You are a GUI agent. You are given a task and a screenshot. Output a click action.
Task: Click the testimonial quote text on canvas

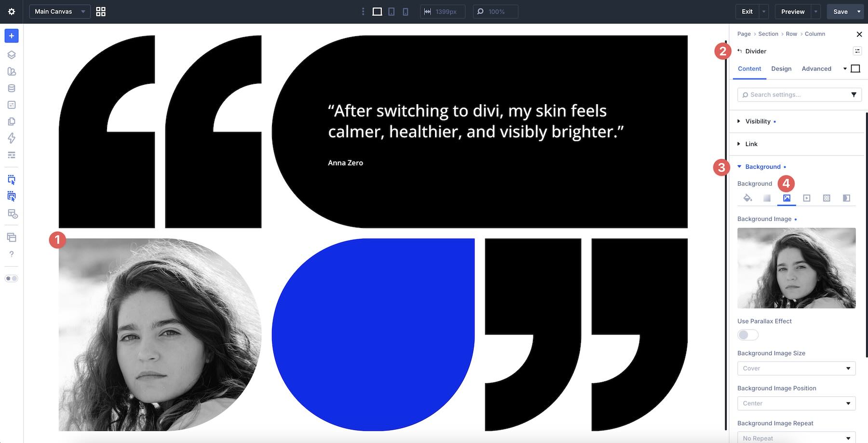(x=476, y=121)
